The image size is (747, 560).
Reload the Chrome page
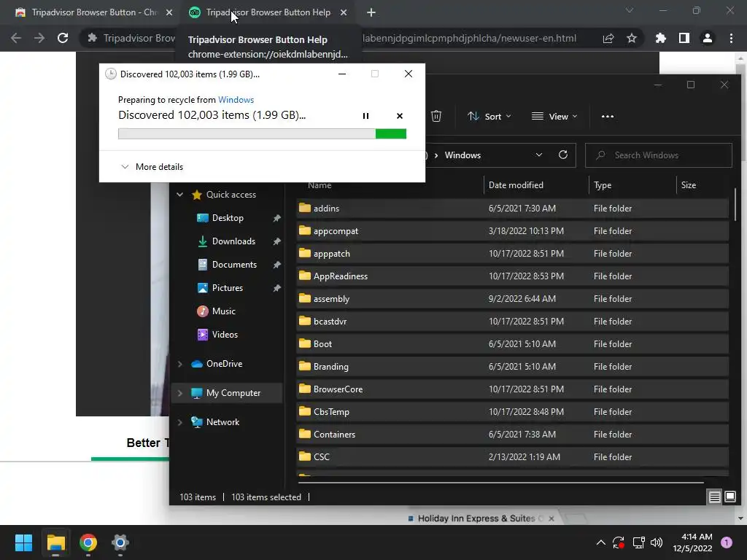[63, 38]
